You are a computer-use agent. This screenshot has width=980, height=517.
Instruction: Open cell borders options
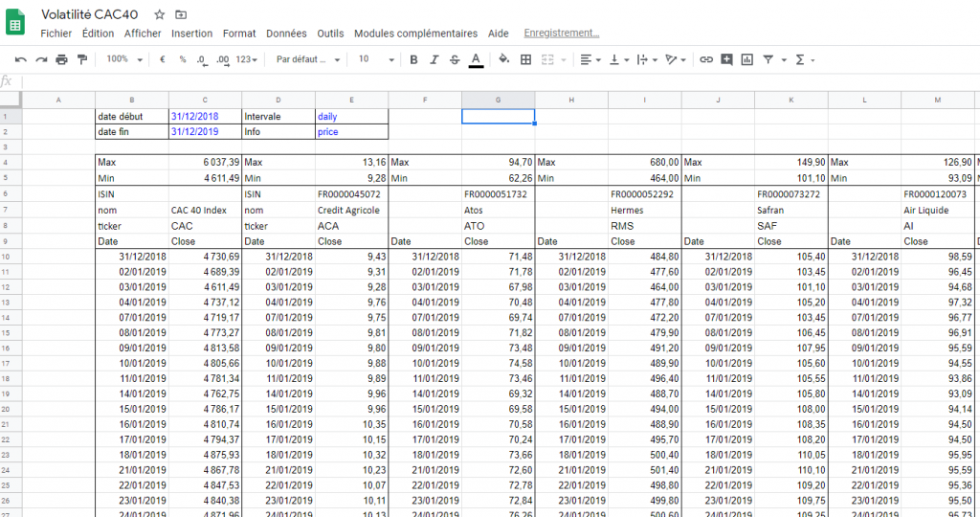(x=525, y=59)
